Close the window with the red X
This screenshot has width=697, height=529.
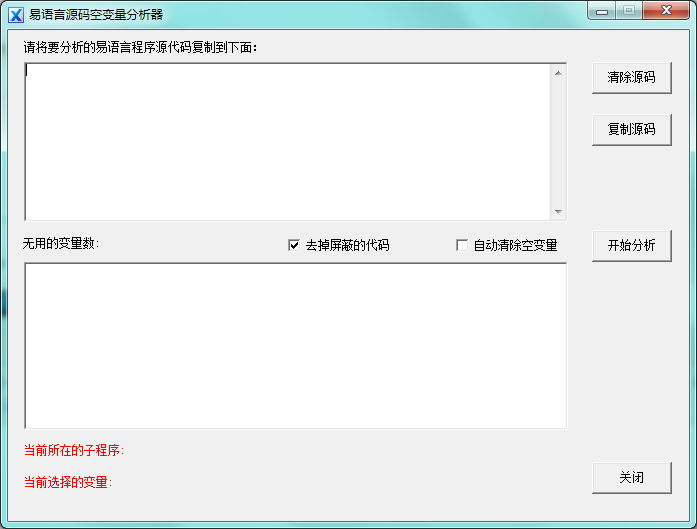(666, 11)
